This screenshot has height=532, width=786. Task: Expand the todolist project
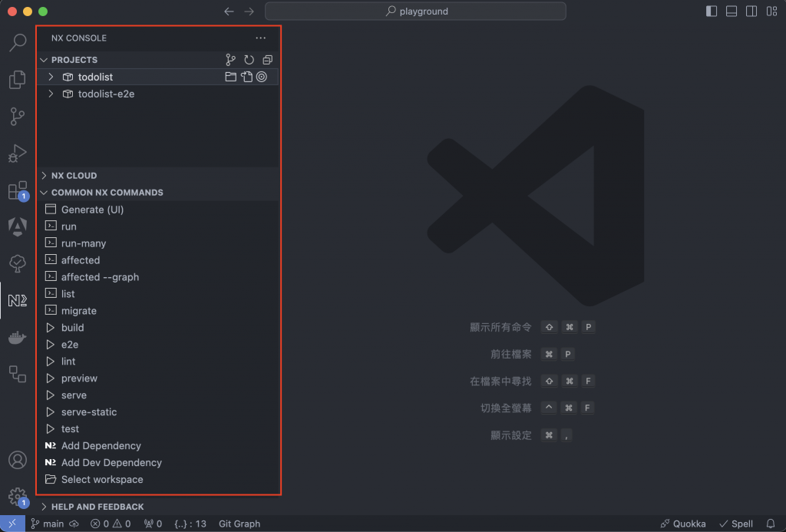point(51,77)
